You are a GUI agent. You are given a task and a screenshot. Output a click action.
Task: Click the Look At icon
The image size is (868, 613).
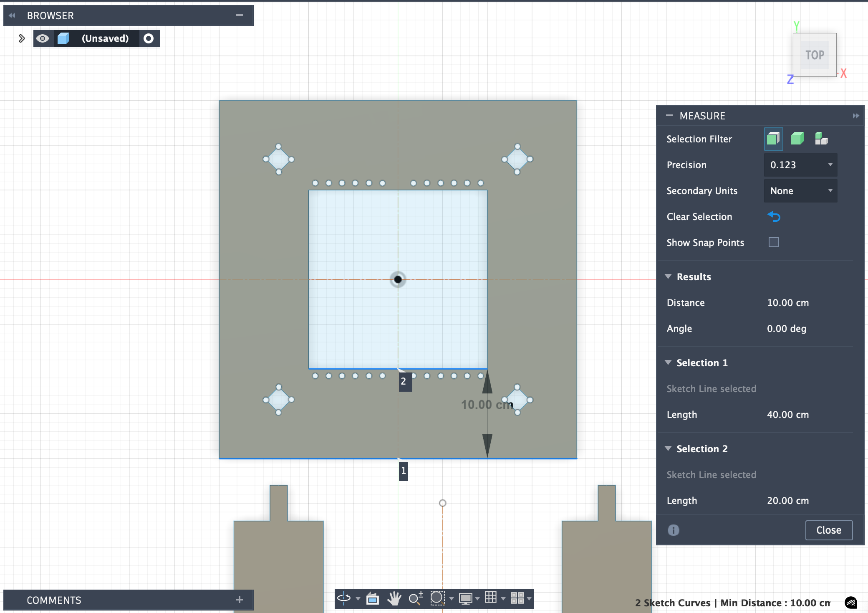[x=372, y=598]
